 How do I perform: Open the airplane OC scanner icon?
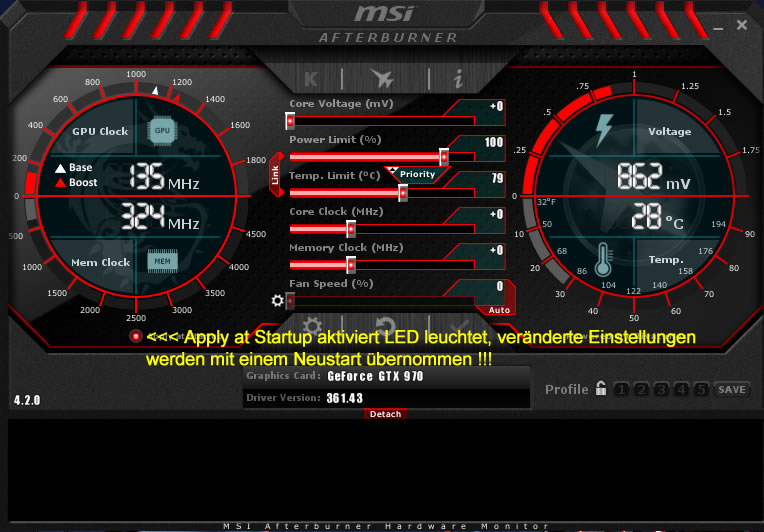click(382, 78)
